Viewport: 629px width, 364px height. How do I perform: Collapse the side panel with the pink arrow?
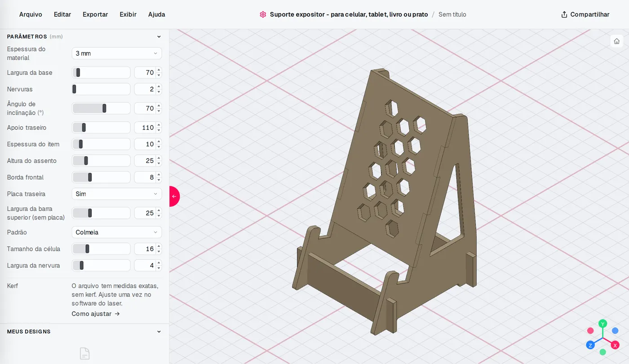tap(174, 196)
